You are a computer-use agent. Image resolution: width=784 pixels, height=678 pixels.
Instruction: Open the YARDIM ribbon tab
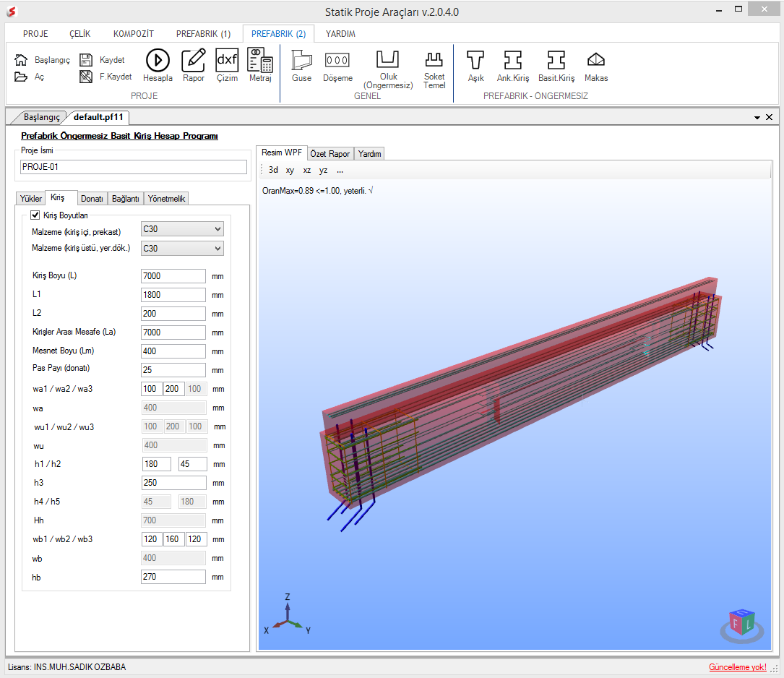[340, 34]
